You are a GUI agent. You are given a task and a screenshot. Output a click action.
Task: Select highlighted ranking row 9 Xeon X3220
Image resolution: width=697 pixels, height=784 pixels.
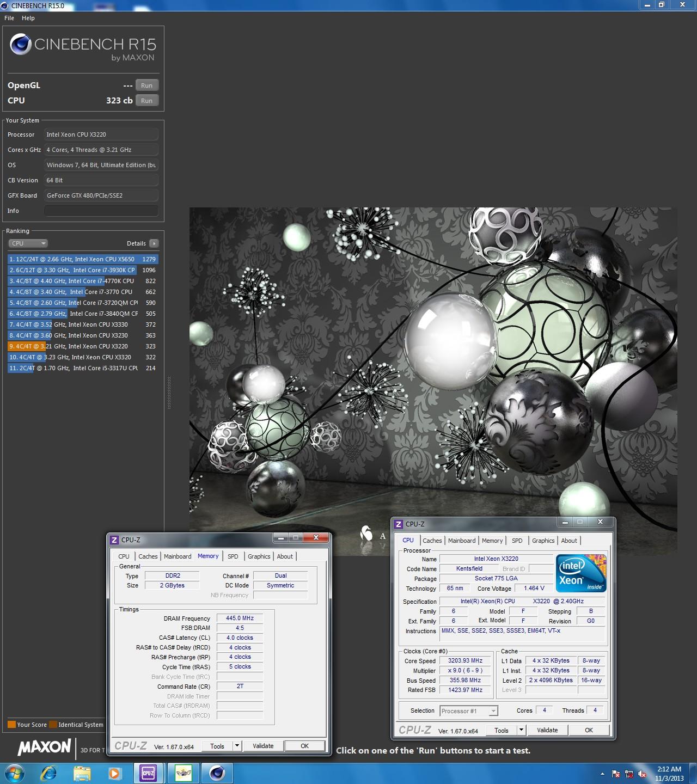click(83, 346)
